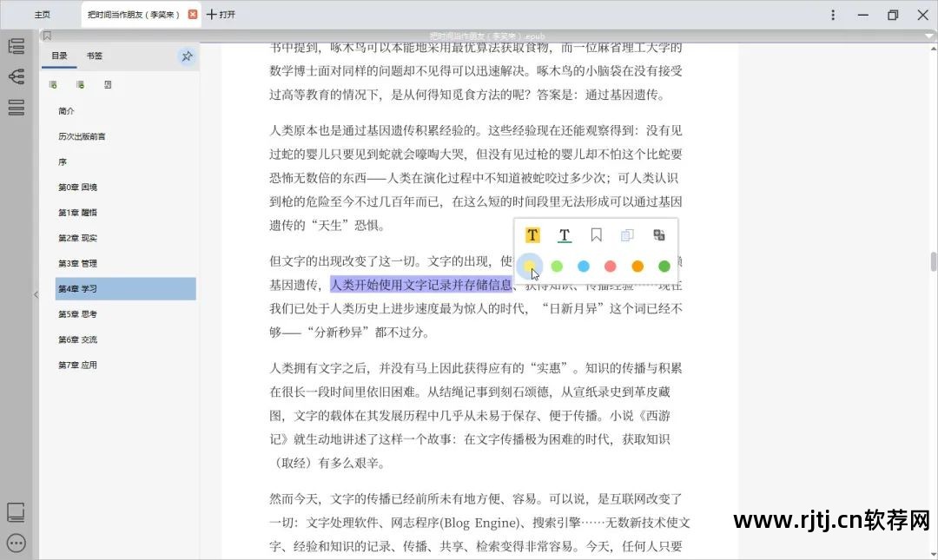Open the table of contents sidebar icon
The image size is (938, 560).
coord(16,48)
